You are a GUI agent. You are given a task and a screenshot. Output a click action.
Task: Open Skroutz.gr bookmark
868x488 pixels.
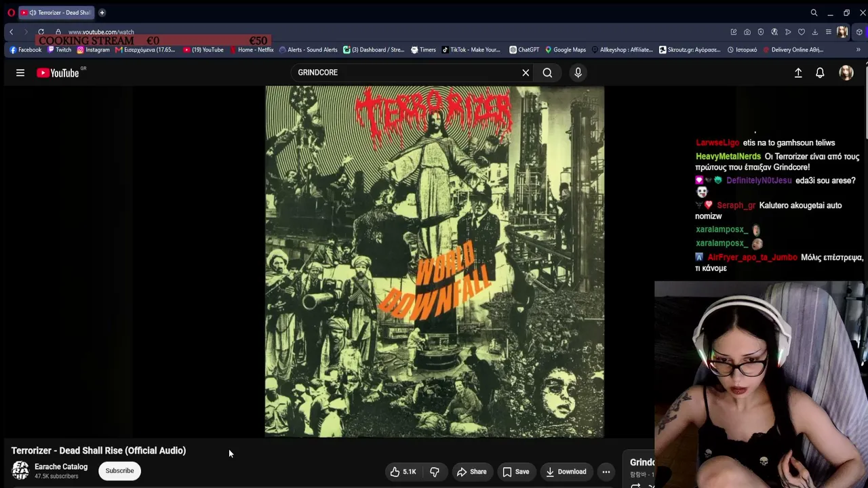[690, 49]
